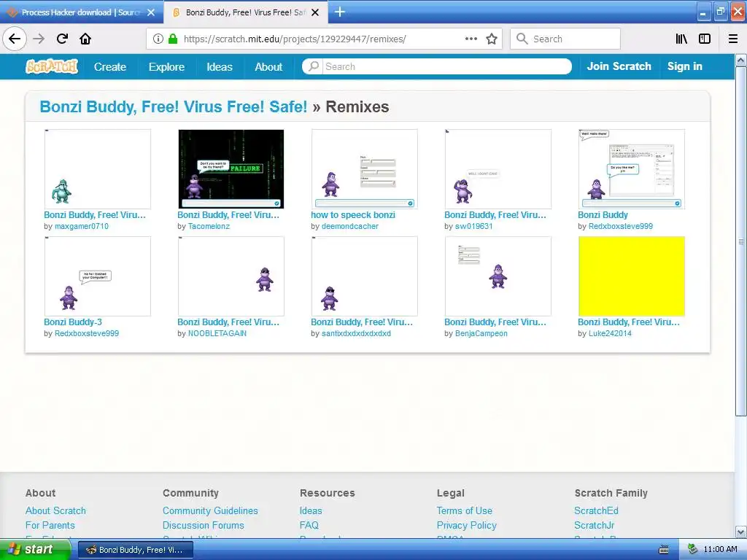This screenshot has height=560, width=747.
Task: Click the address bar URL
Action: [295, 39]
